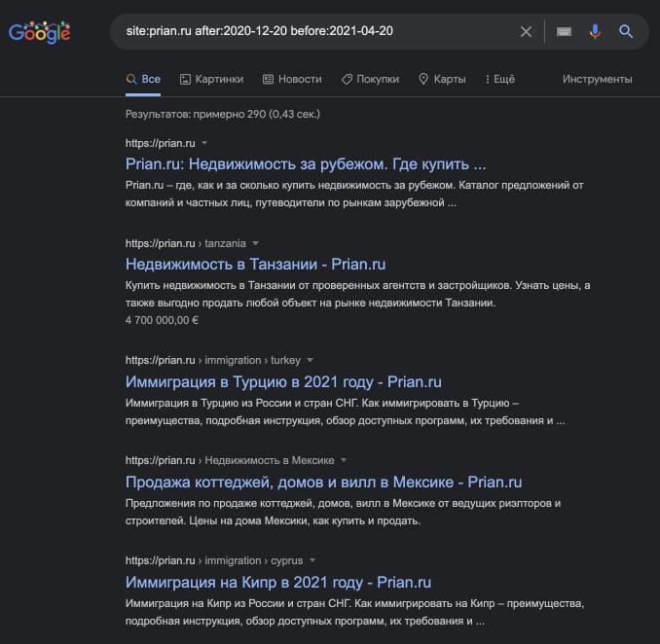Open Иммиграция на Кипр в 2021 году result

[x=278, y=583]
